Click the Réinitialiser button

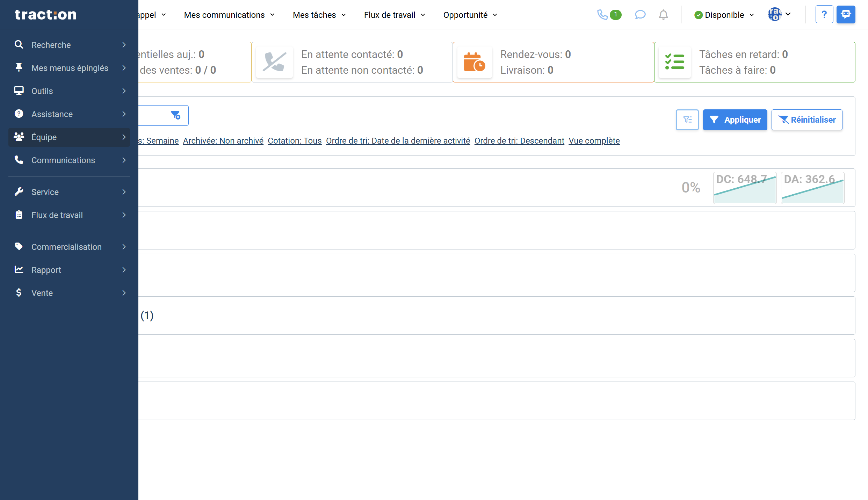pyautogui.click(x=806, y=120)
